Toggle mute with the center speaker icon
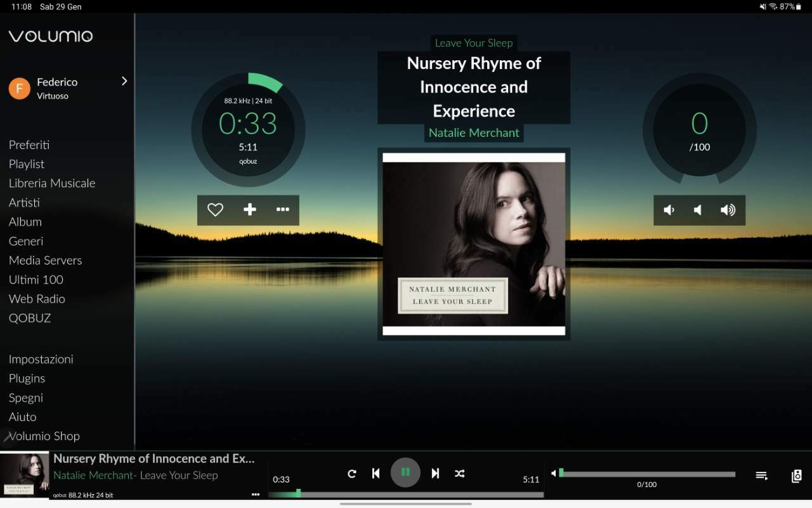 (698, 210)
